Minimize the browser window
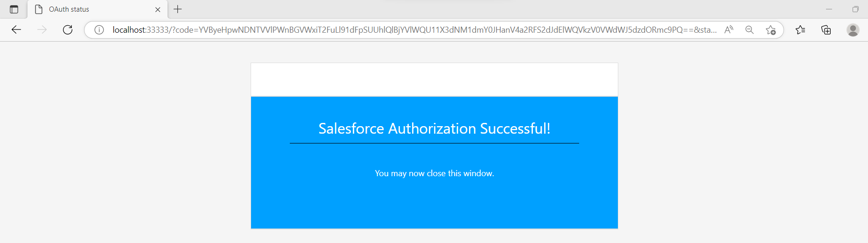868x243 pixels. pyautogui.click(x=829, y=9)
